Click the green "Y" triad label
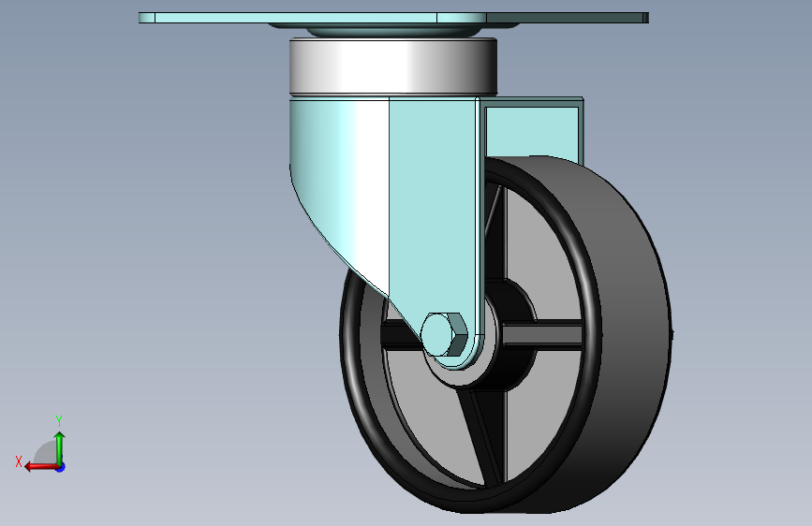This screenshot has width=812, height=526. 59,420
